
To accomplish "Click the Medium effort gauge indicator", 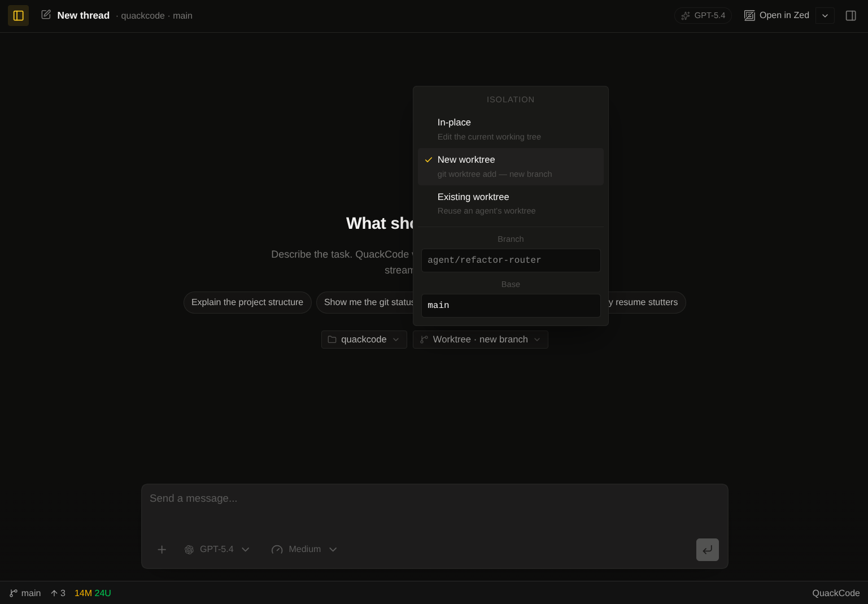I will coord(277,549).
